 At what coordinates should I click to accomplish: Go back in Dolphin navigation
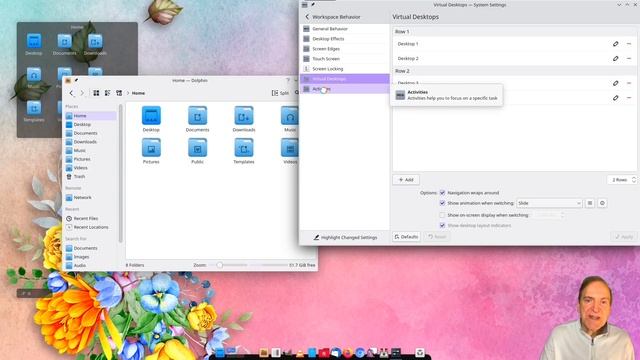pyautogui.click(x=71, y=93)
